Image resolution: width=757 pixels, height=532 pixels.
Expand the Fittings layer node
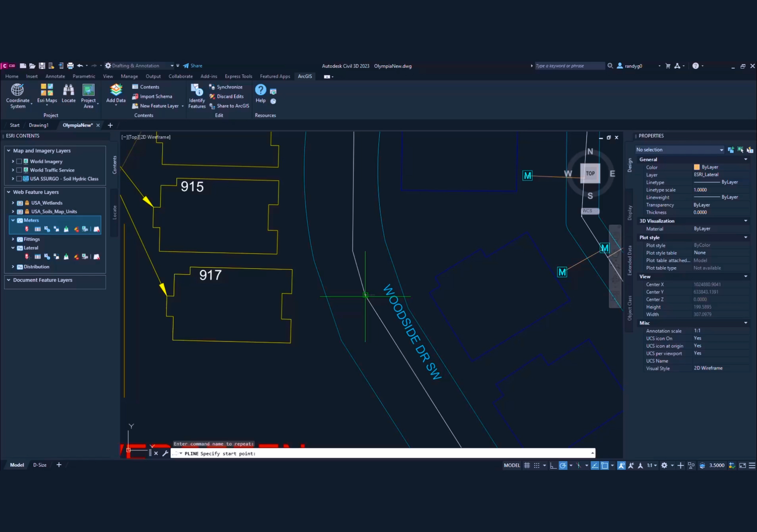click(x=13, y=239)
